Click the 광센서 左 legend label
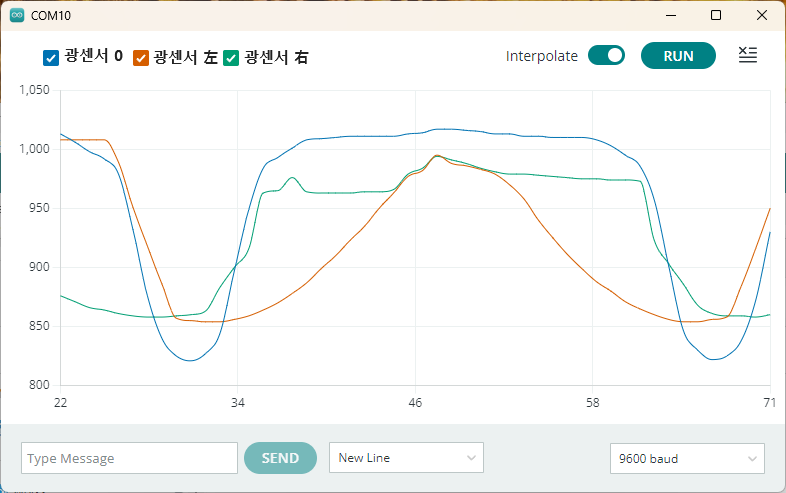The image size is (786, 493). [x=185, y=57]
